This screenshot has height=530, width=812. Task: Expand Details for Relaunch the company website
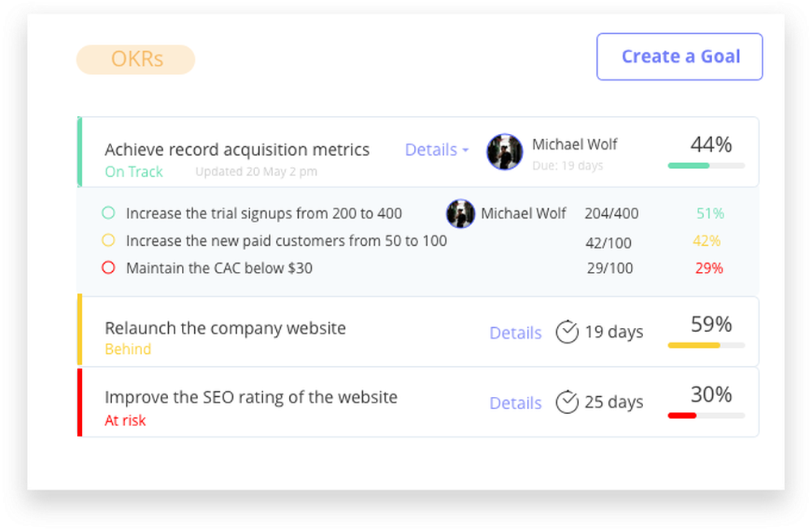[x=515, y=333]
